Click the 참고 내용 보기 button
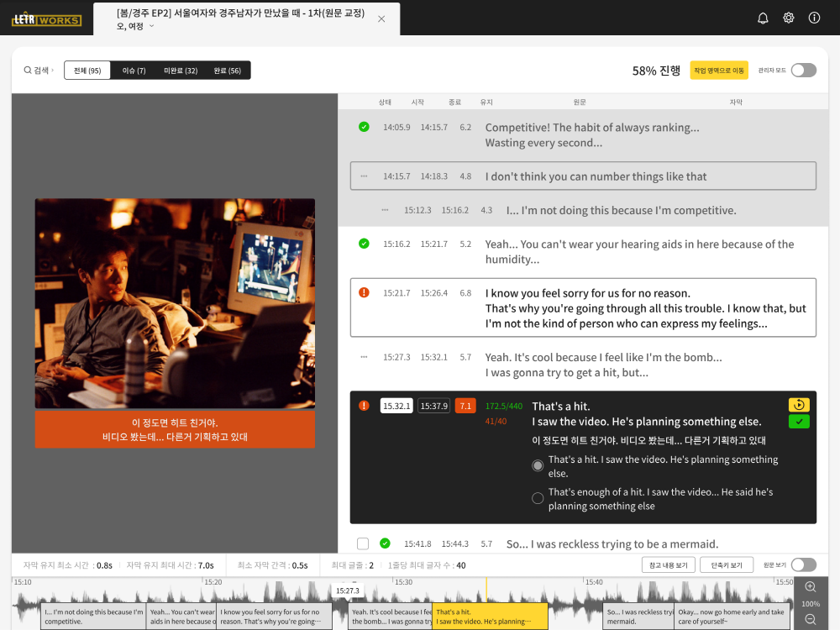840x630 pixels. click(668, 565)
